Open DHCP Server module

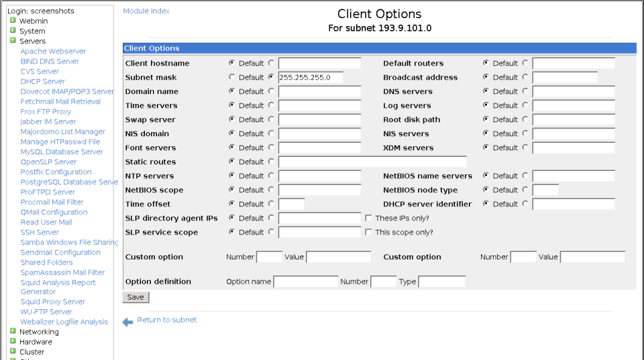click(x=43, y=81)
